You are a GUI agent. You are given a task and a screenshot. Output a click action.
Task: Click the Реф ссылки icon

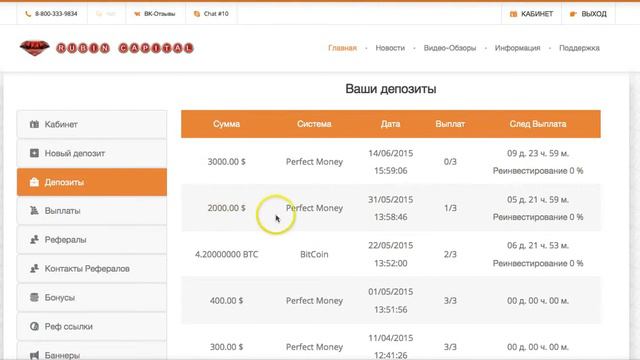coord(34,326)
